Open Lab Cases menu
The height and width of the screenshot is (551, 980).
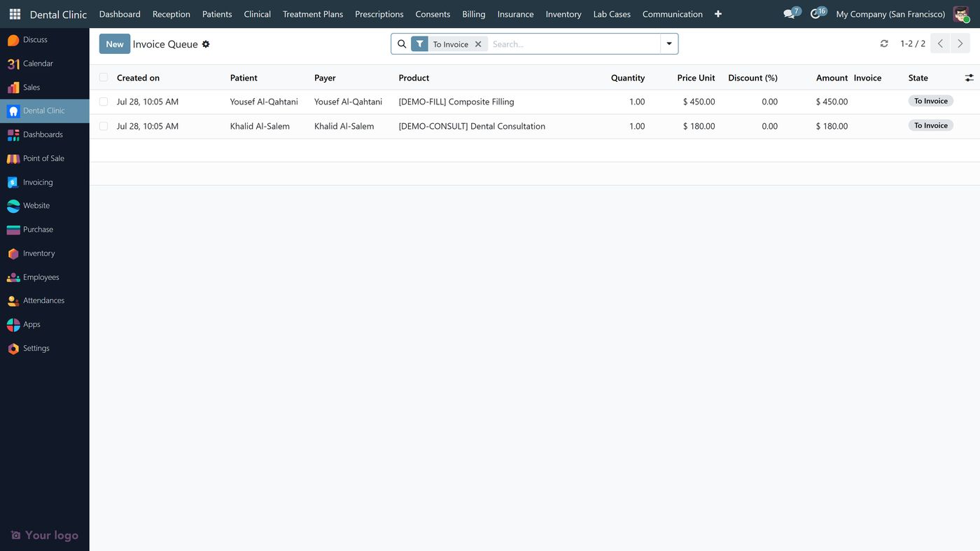click(612, 14)
